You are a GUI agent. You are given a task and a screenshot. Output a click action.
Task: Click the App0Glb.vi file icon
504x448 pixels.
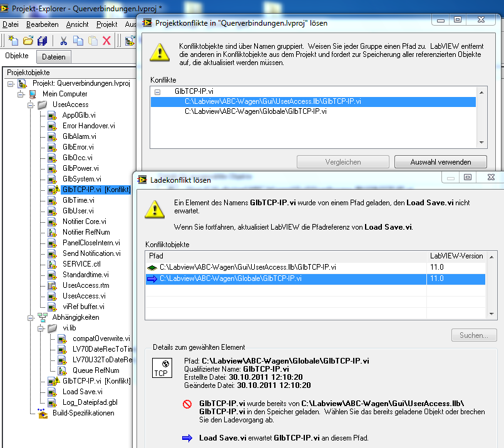(52, 115)
